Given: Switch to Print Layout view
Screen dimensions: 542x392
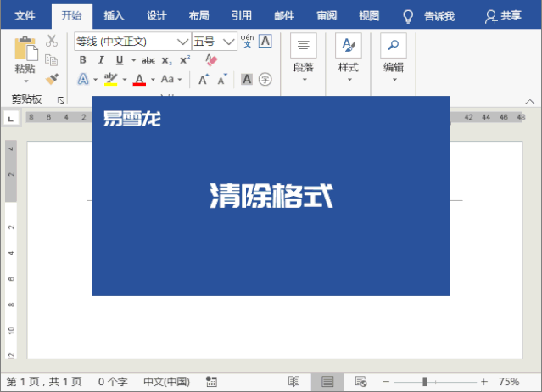Looking at the screenshot, I should [327, 382].
